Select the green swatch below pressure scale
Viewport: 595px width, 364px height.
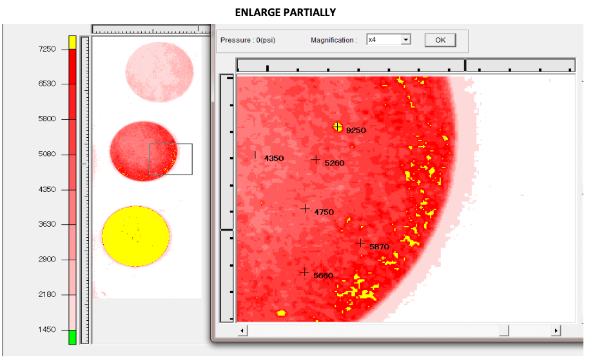[x=72, y=337]
